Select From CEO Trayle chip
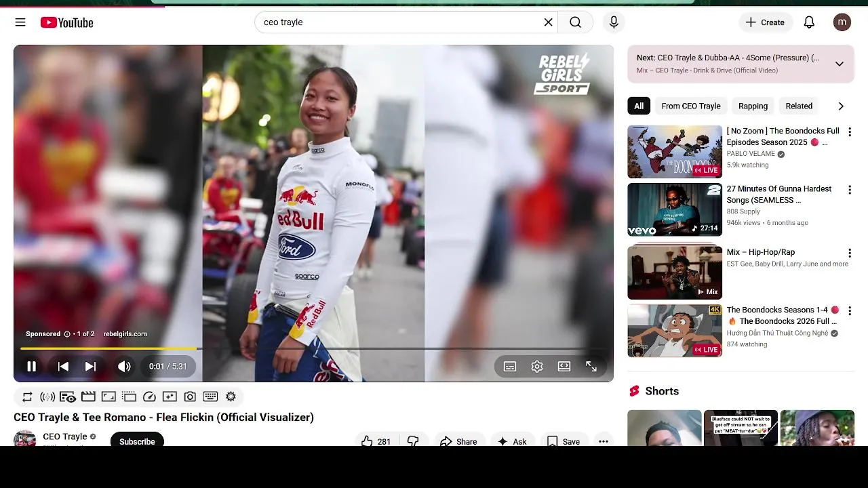This screenshot has height=488, width=868. pos(691,106)
